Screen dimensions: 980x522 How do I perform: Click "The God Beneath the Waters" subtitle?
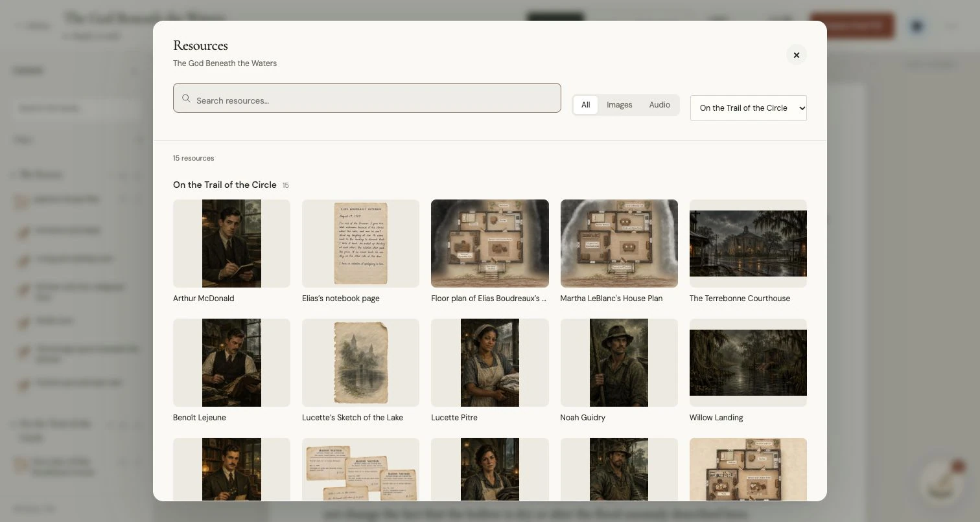pos(225,63)
